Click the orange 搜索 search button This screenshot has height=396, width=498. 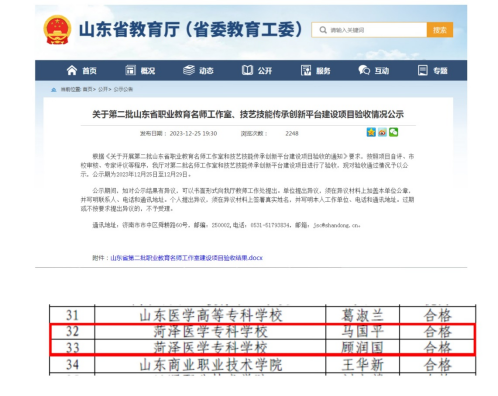440,30
